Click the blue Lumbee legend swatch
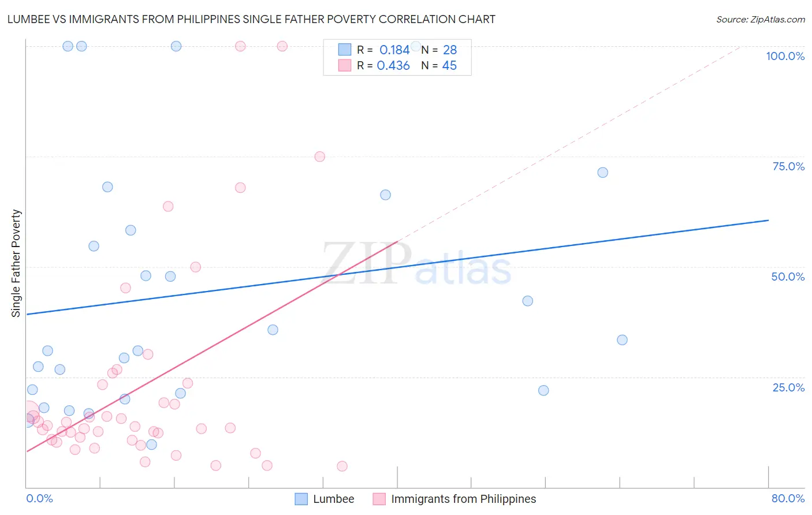 click(301, 499)
